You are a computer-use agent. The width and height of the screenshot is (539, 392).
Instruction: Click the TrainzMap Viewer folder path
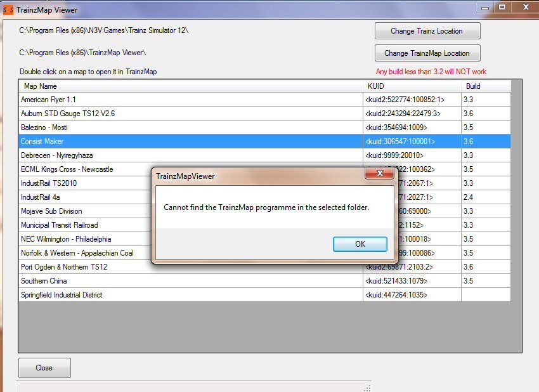82,53
